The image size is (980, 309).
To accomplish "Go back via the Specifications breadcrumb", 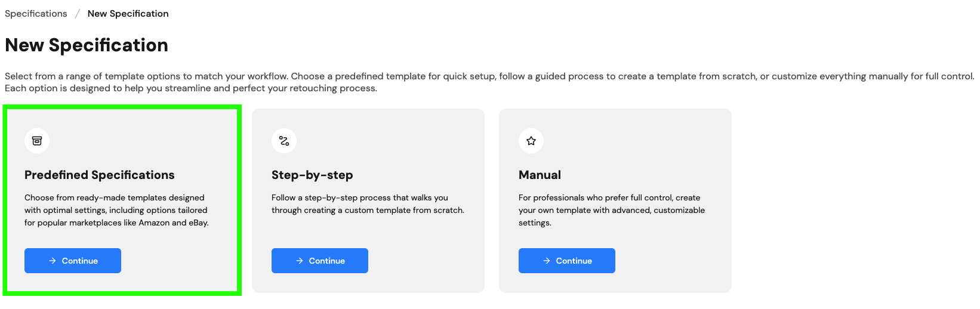I will click(x=36, y=13).
